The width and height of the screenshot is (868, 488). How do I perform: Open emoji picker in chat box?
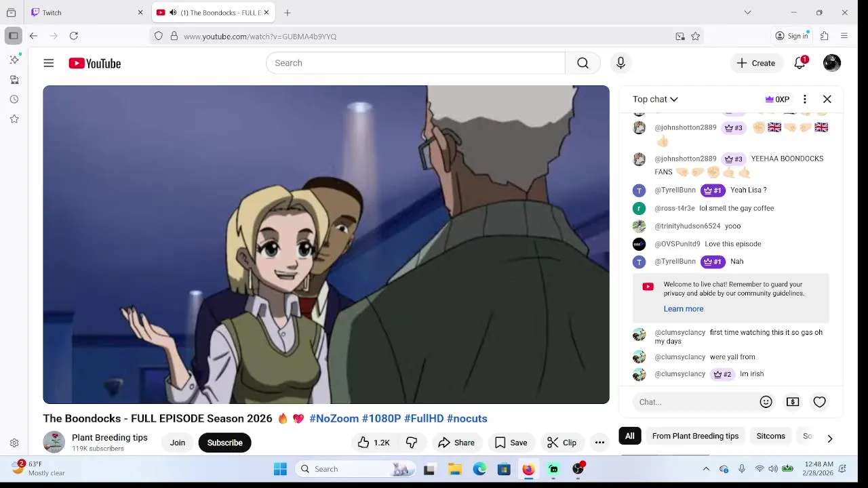766,402
